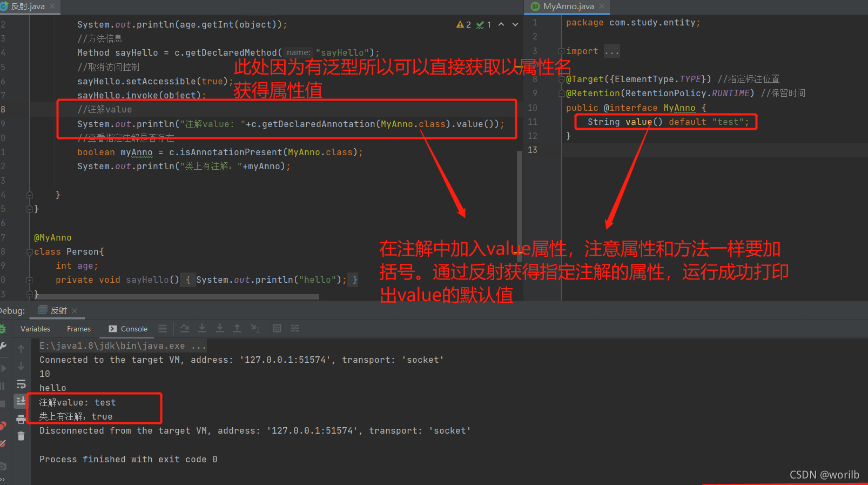868x485 pixels.
Task: Click the Run to Cursor debugger icon
Action: click(255, 328)
